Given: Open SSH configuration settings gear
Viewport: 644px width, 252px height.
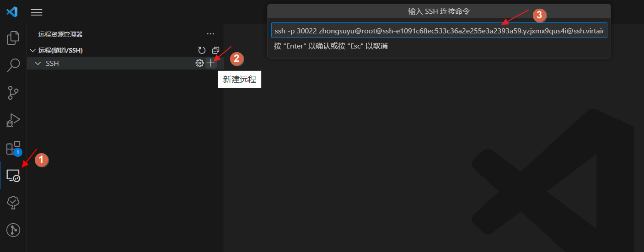Looking at the screenshot, I should 199,63.
